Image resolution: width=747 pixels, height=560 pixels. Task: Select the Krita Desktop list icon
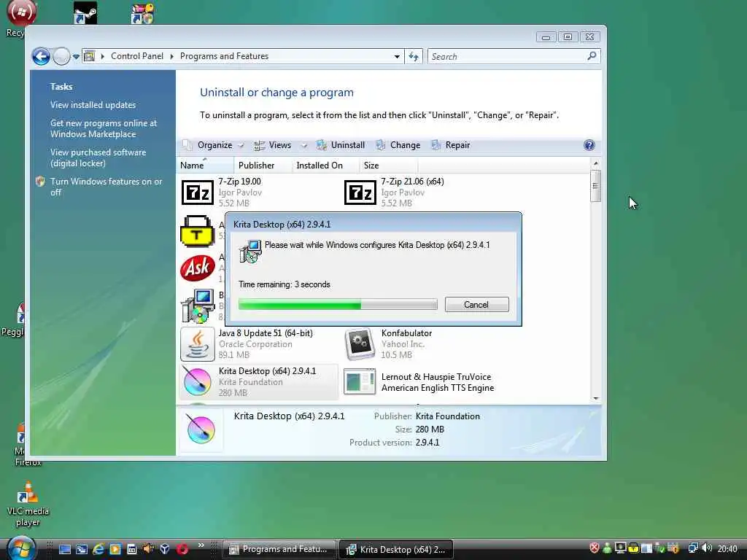pos(197,382)
